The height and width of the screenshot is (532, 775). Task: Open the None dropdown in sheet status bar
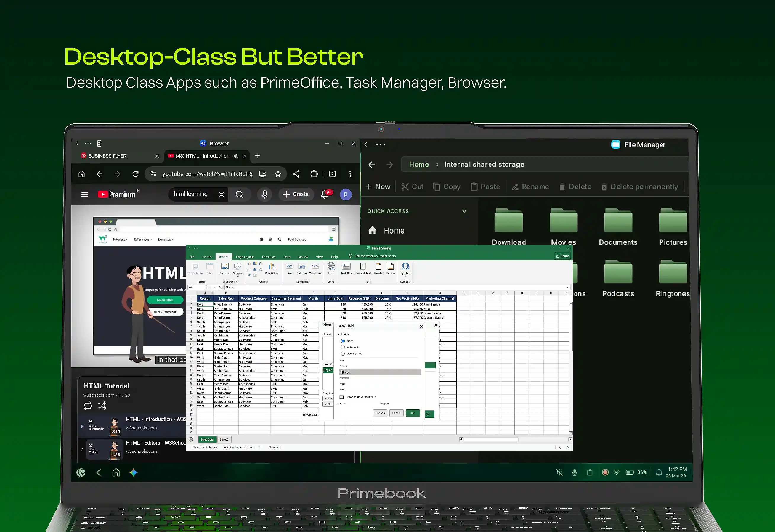click(x=273, y=447)
